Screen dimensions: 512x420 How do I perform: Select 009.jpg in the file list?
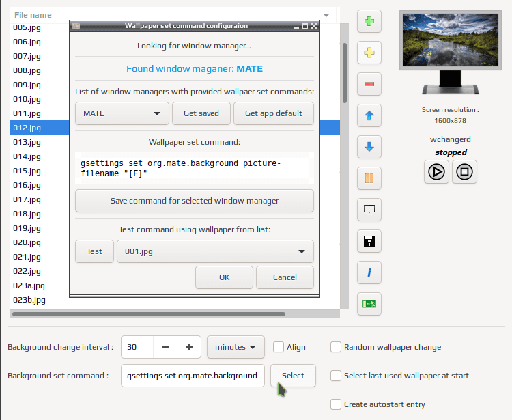coord(27,85)
